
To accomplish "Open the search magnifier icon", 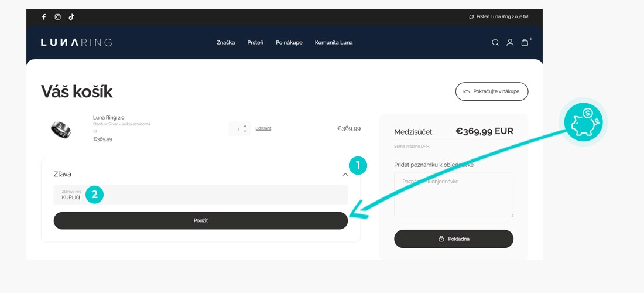I will pyautogui.click(x=495, y=42).
